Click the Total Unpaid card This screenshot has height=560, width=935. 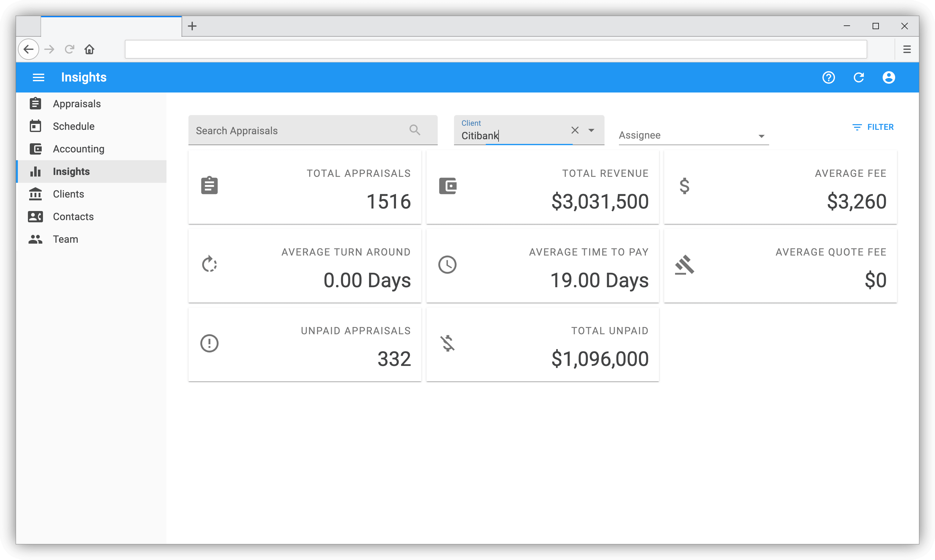click(542, 345)
